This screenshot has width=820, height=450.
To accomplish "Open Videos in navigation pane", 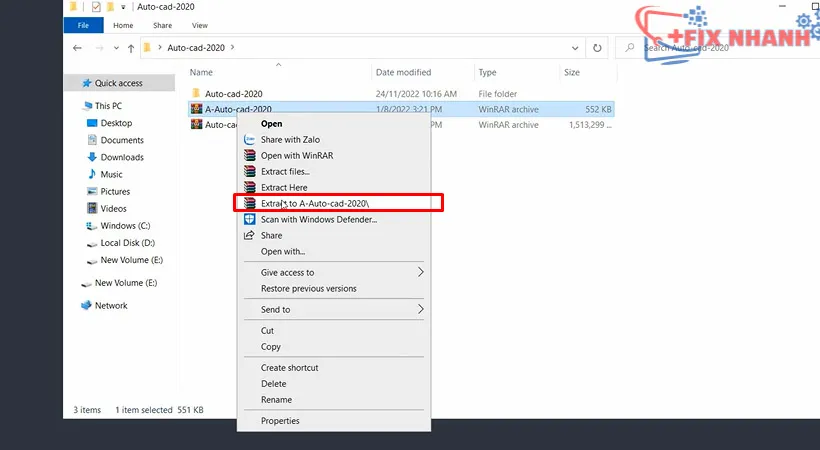I will pyautogui.click(x=113, y=208).
